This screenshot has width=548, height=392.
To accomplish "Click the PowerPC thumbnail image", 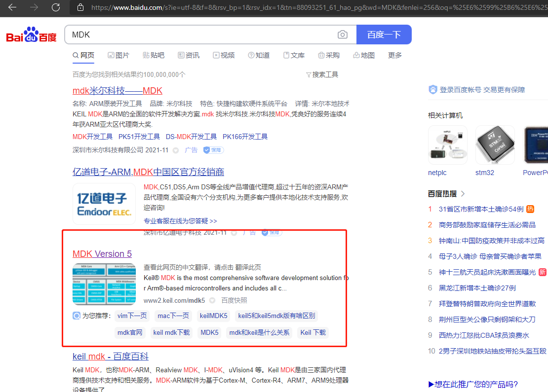I will click(x=536, y=145).
